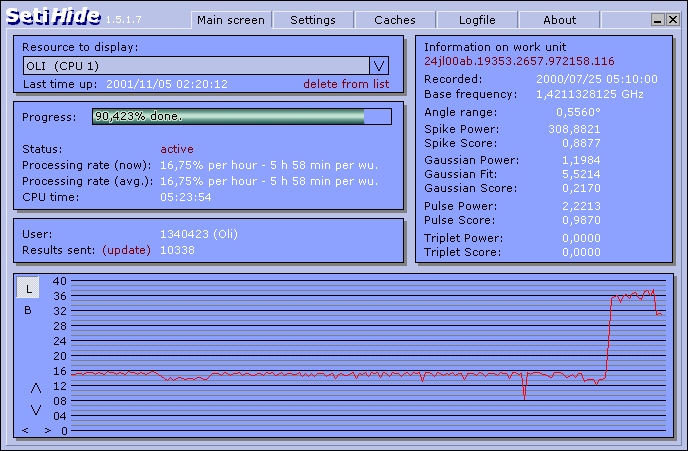Viewport: 688px width, 451px height.
Task: Click the graph scale down arrow
Action: click(36, 410)
